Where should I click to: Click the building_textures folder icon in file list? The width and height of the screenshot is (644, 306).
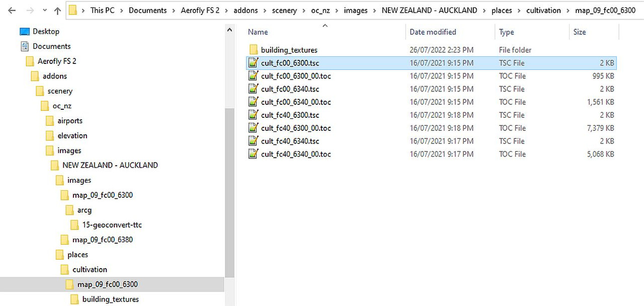253,50
